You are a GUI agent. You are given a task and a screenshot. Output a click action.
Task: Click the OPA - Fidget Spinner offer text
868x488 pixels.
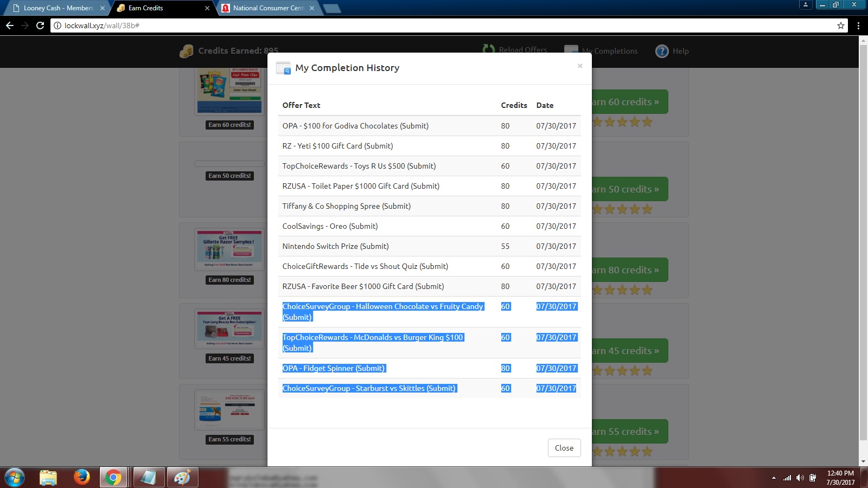(334, 368)
